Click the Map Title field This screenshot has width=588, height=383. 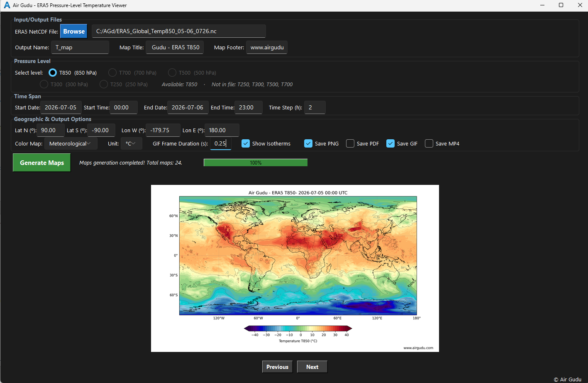point(175,47)
